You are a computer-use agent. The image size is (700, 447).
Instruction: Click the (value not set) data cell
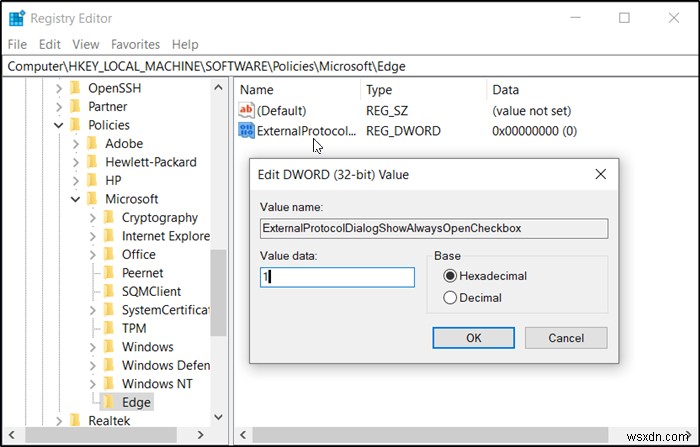(x=531, y=111)
